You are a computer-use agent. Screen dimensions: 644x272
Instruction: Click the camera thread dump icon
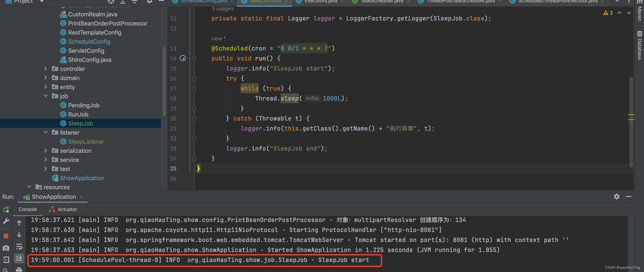point(6,248)
